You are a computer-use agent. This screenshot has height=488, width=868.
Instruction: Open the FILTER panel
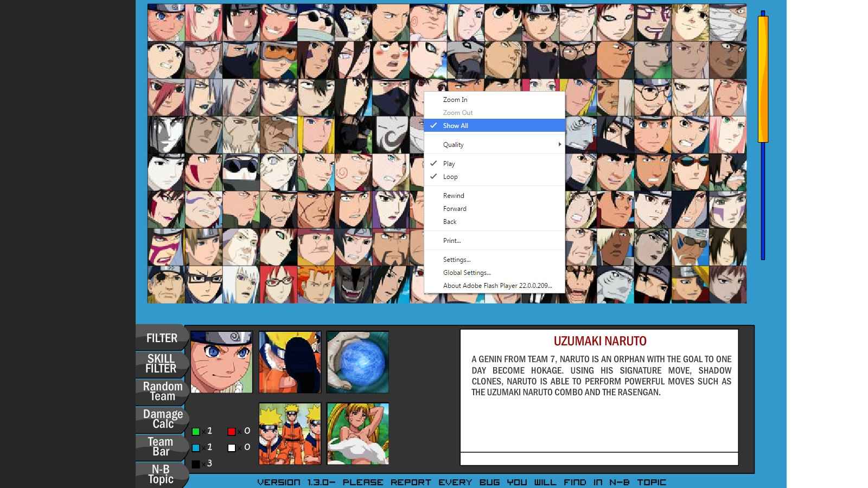point(162,338)
